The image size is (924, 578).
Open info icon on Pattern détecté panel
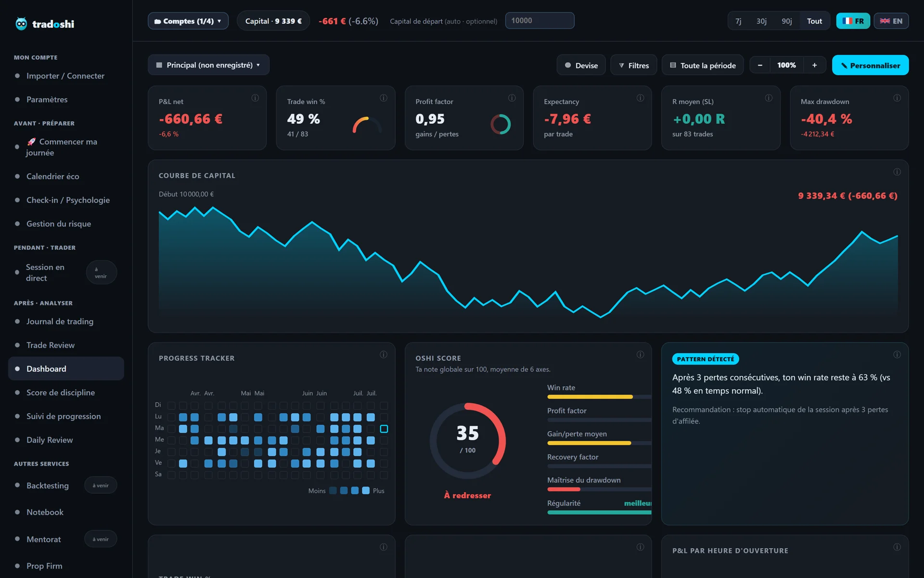coord(897,355)
